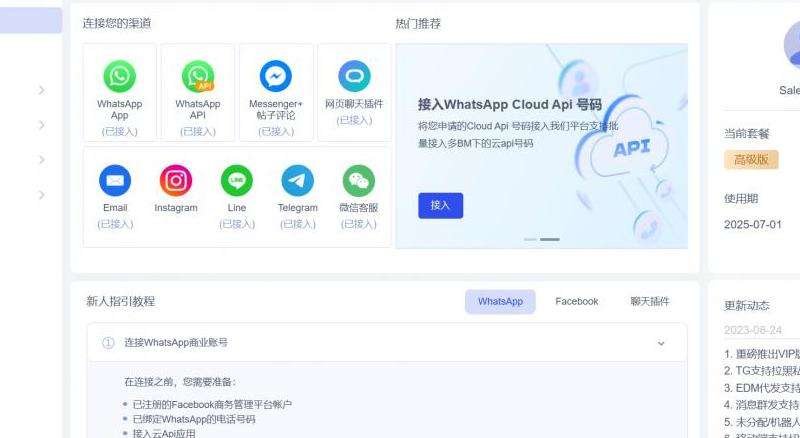800x438 pixels.
Task: Click the 接入WhatsApp Cloud Api 号码 title
Action: [x=510, y=105]
